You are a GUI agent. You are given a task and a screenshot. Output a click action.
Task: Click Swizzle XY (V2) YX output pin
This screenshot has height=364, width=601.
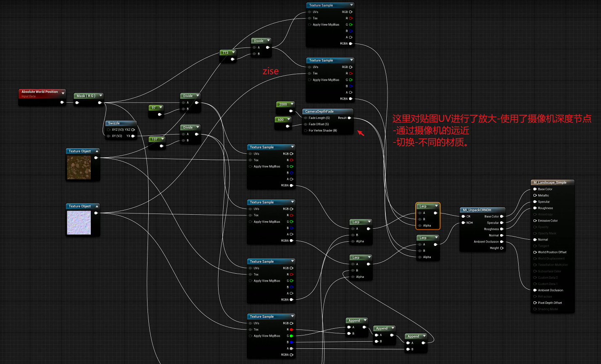click(x=133, y=136)
